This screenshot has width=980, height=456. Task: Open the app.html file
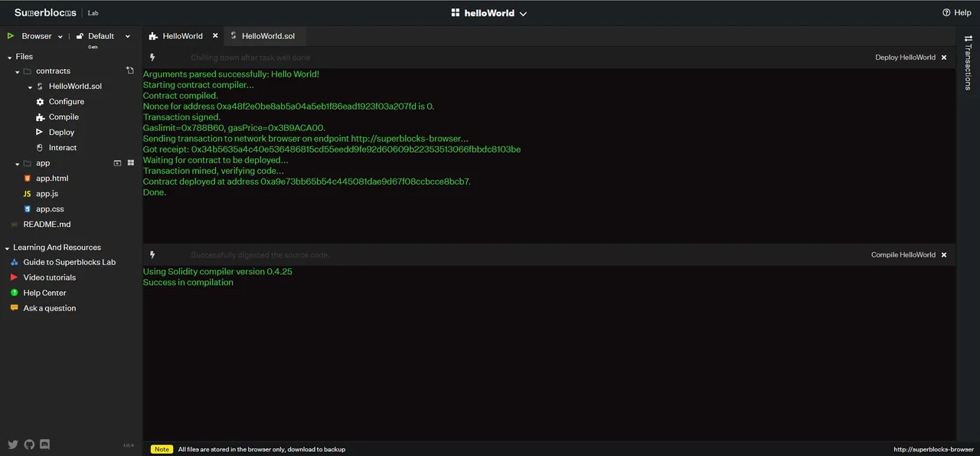click(x=52, y=179)
